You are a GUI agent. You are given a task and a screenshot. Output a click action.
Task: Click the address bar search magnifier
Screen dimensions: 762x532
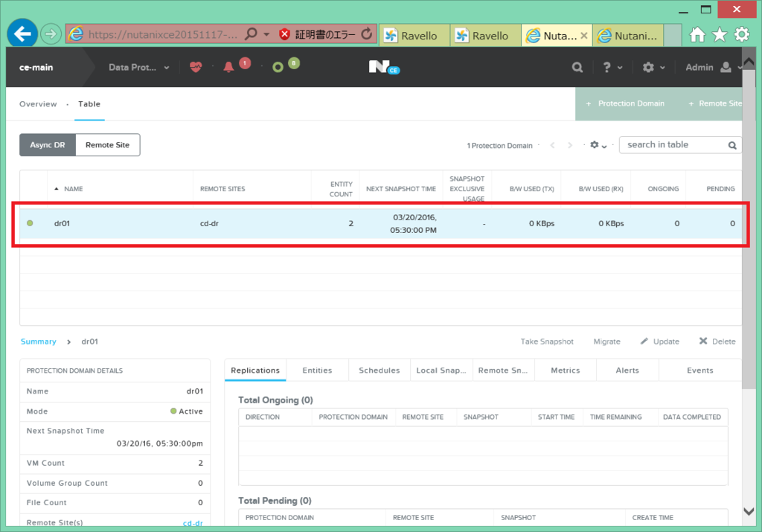pos(252,34)
